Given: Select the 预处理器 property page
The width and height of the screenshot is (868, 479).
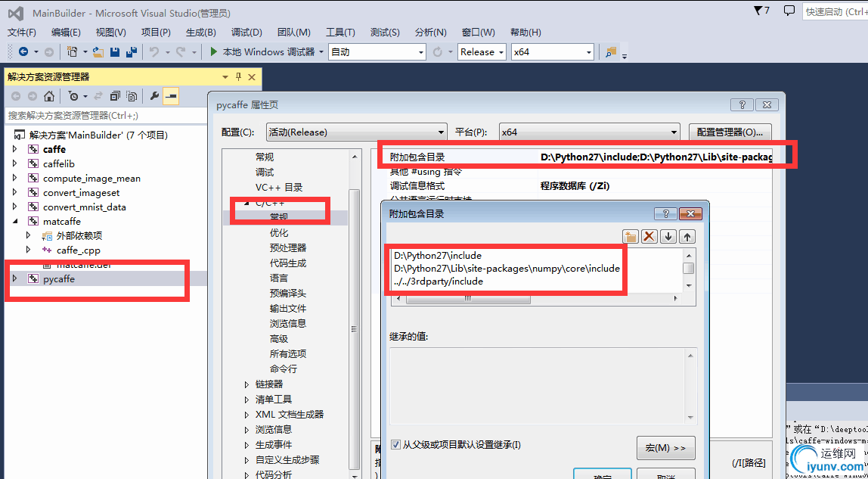Looking at the screenshot, I should (x=288, y=247).
